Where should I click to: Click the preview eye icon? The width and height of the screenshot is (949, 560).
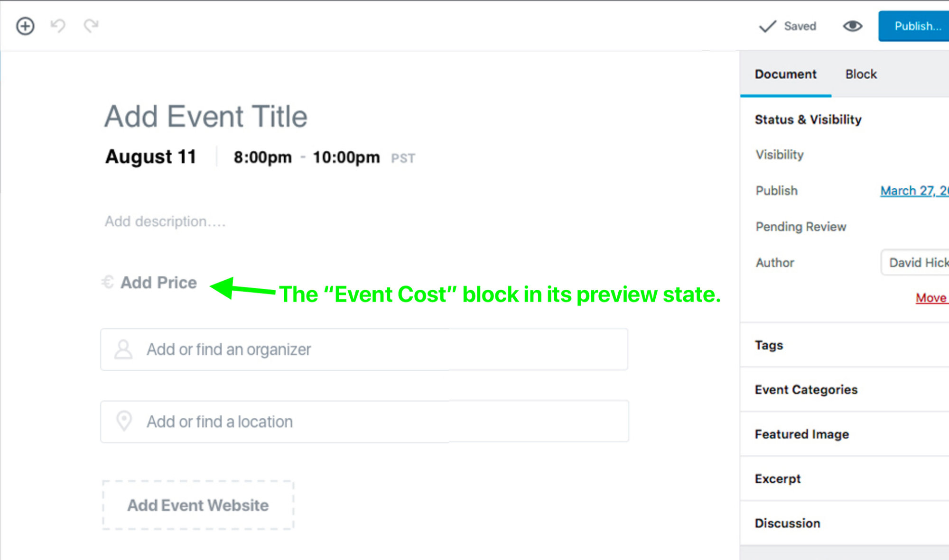click(852, 26)
